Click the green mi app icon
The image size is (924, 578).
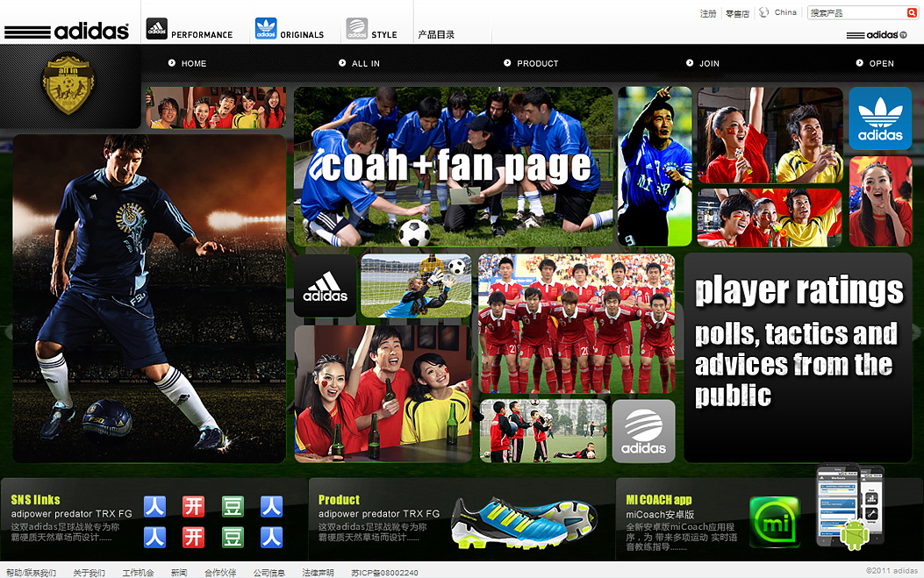(775, 522)
